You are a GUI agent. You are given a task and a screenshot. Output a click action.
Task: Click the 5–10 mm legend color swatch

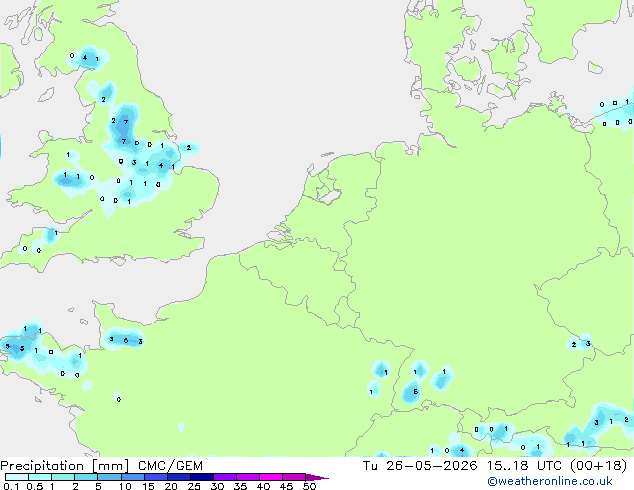[109, 477]
